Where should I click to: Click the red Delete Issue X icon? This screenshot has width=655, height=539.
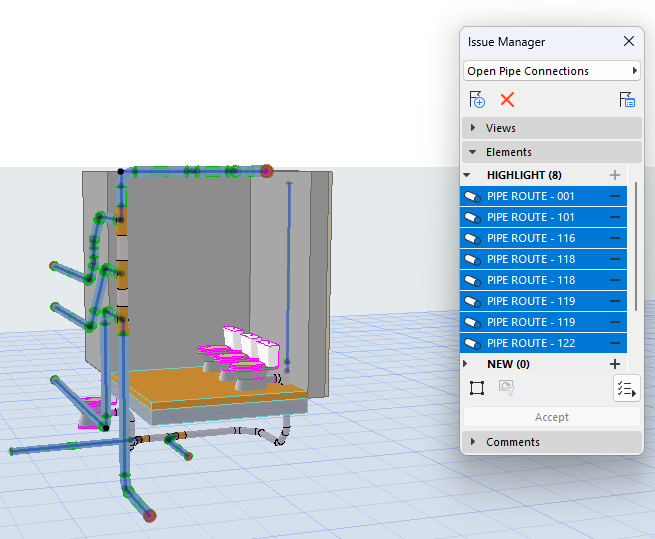click(507, 99)
